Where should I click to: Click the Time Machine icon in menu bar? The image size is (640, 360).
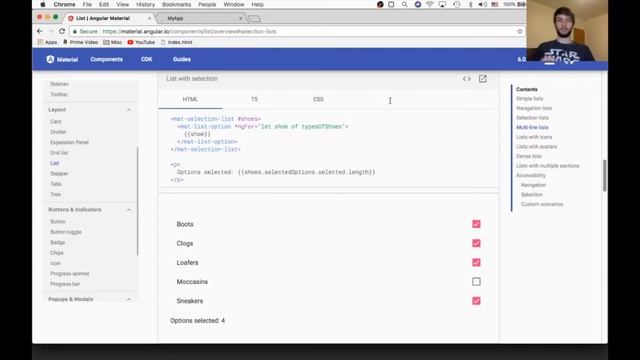point(457,4)
